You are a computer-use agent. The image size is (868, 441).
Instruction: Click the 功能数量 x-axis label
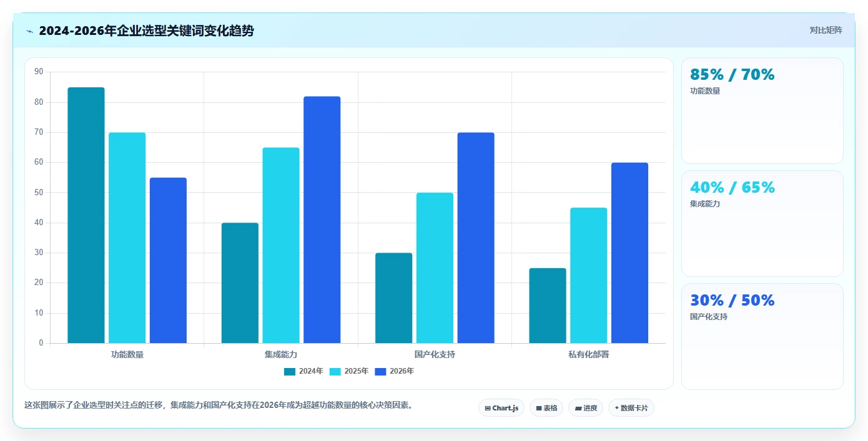pos(127,354)
